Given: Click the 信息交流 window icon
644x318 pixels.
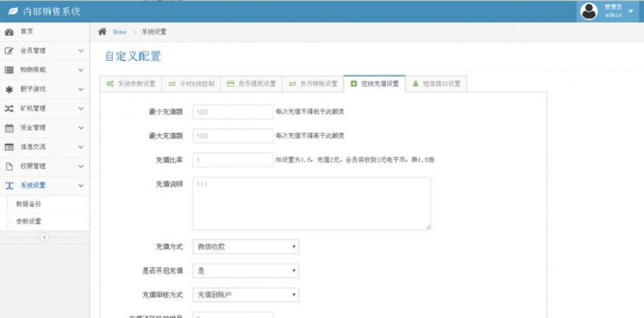Looking at the screenshot, I should point(9,147).
